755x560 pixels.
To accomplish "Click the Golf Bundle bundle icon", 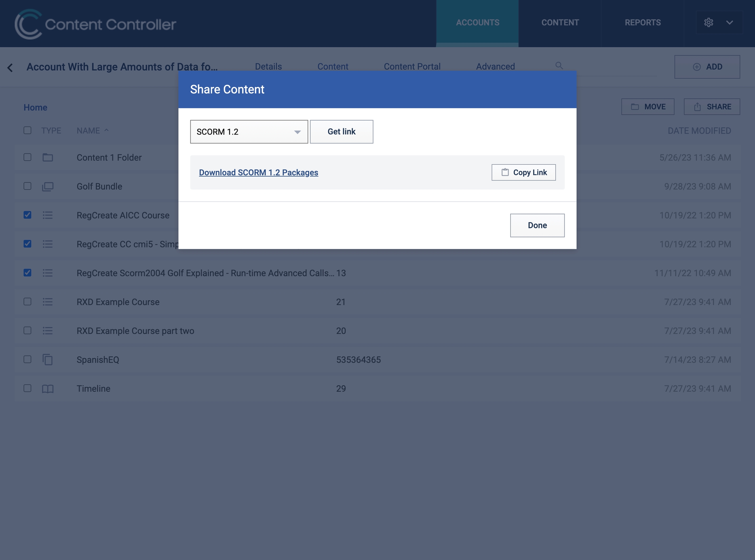I will (x=48, y=186).
